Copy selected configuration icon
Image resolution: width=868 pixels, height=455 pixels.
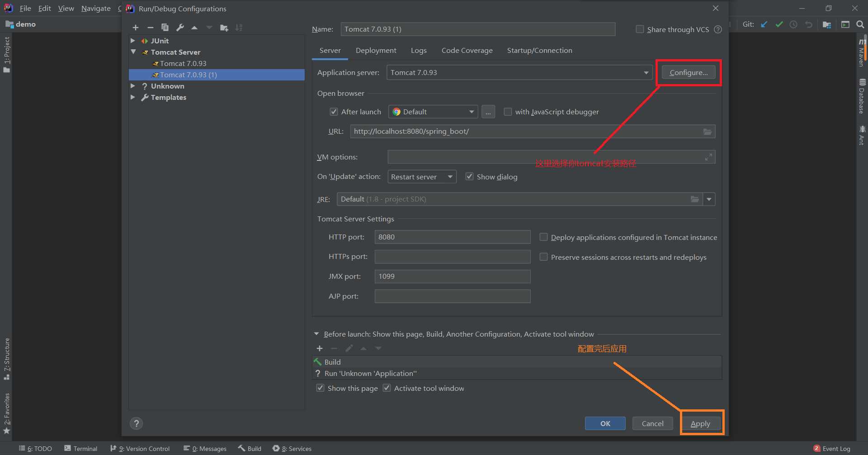(x=165, y=28)
